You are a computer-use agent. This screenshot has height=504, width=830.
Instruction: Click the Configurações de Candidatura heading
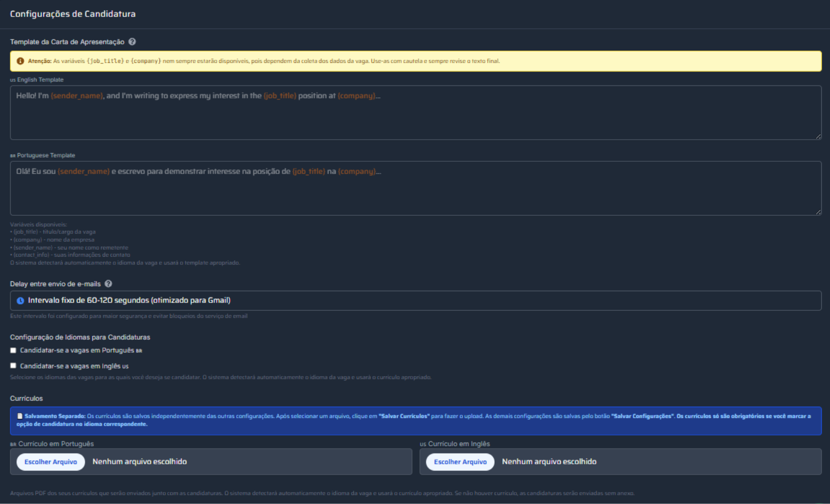[x=73, y=14]
